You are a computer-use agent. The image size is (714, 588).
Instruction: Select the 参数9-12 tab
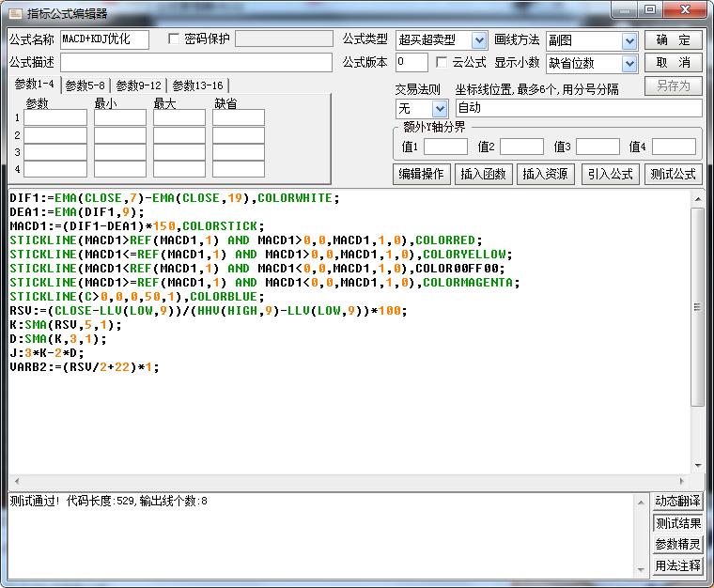coord(139,85)
